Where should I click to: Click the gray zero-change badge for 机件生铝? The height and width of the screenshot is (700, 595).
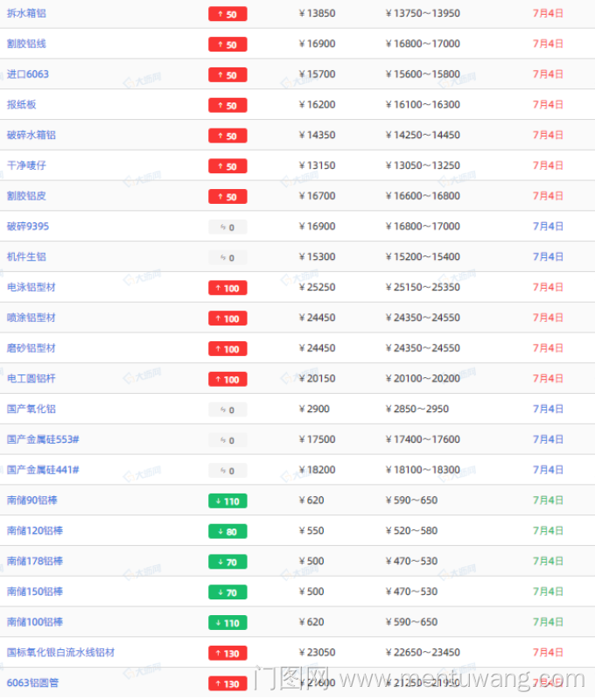[227, 257]
